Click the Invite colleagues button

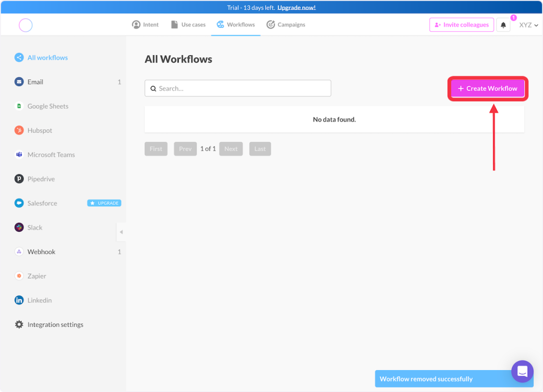461,25
